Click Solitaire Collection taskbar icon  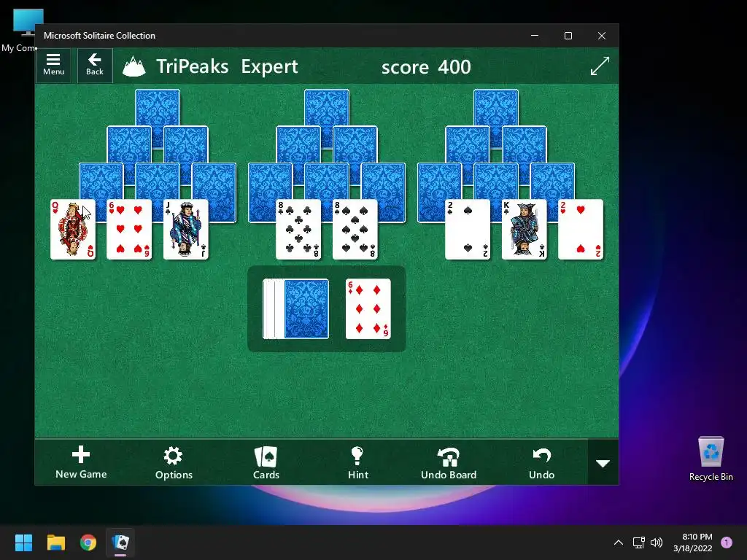(x=120, y=542)
